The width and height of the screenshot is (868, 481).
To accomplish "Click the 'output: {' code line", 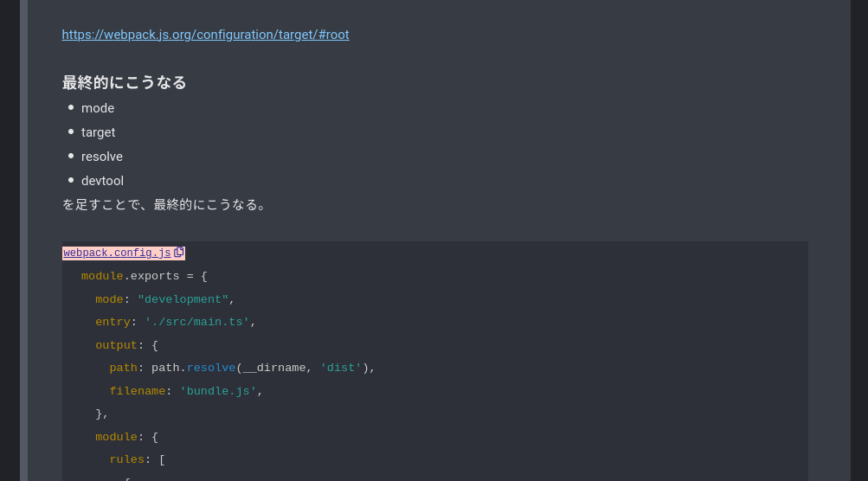I will (126, 345).
